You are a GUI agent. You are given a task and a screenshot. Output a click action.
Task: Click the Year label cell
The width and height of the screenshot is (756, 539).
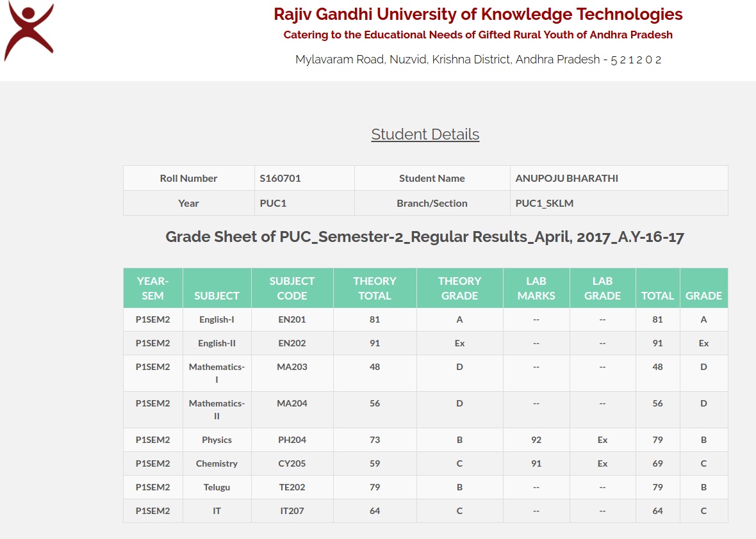point(188,204)
